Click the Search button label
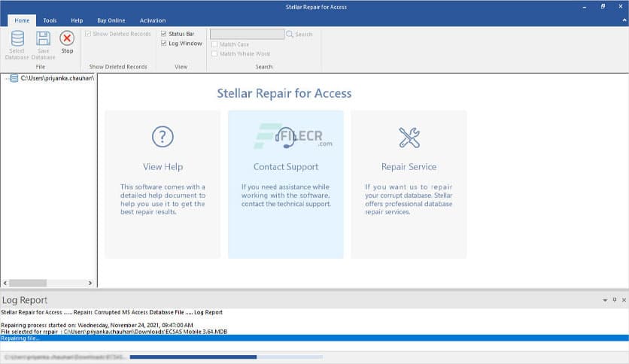This screenshot has height=364, width=629. point(304,35)
